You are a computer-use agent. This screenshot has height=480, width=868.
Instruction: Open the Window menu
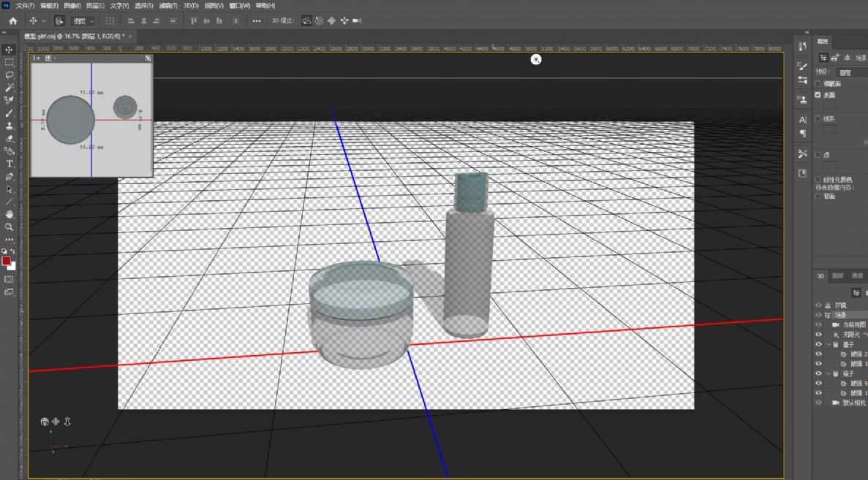pyautogui.click(x=240, y=6)
